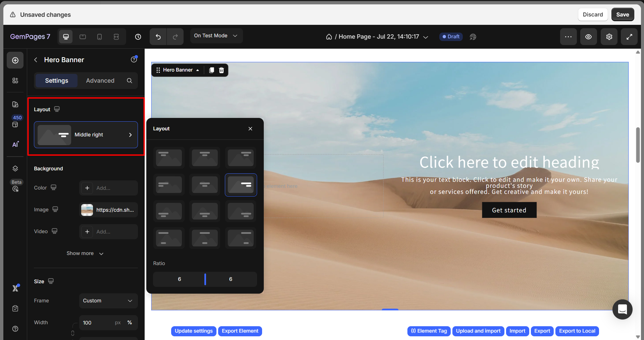
Task: Open the On Test Mode dropdown
Action: pyautogui.click(x=216, y=36)
